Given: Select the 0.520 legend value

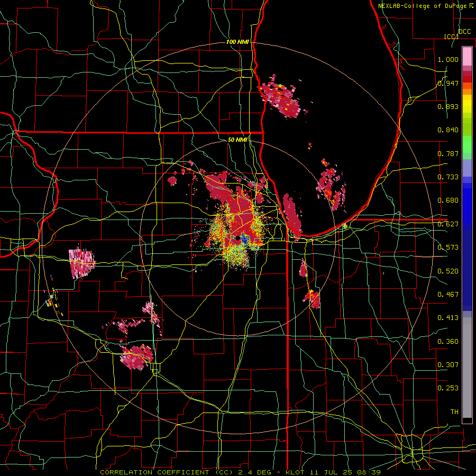Looking at the screenshot, I should pyautogui.click(x=448, y=271).
